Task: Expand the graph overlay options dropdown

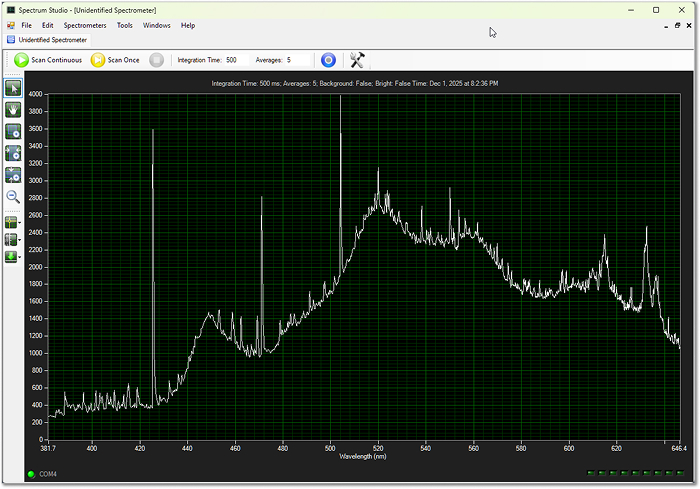Action: click(21, 240)
